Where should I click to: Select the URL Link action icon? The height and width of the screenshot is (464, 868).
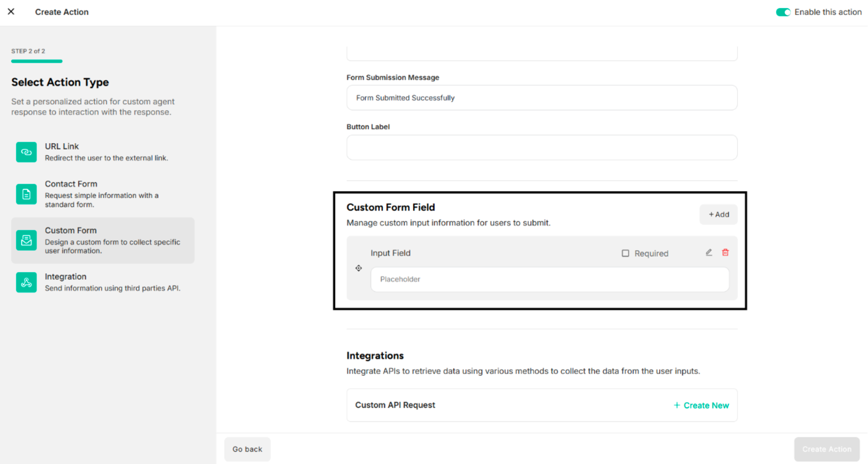(x=26, y=152)
